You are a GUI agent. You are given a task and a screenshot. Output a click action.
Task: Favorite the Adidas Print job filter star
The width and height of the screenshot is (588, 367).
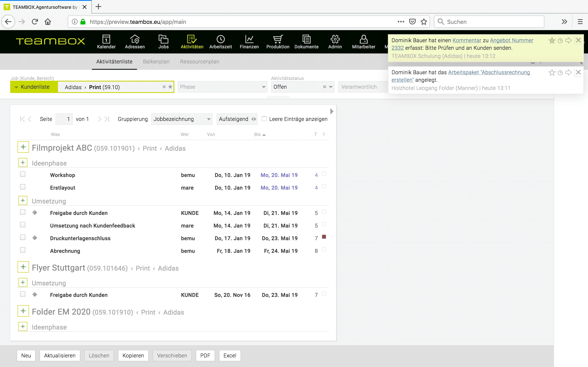click(170, 87)
